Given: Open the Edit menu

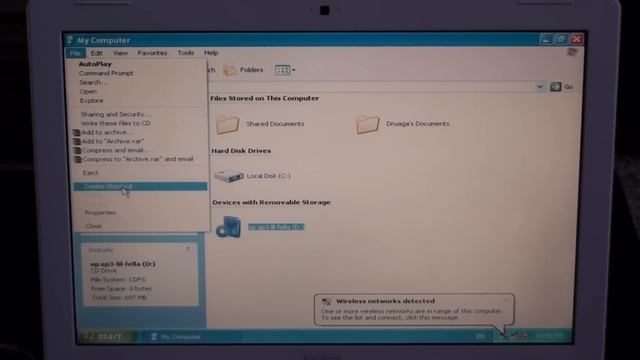Looking at the screenshot, I should tap(96, 53).
